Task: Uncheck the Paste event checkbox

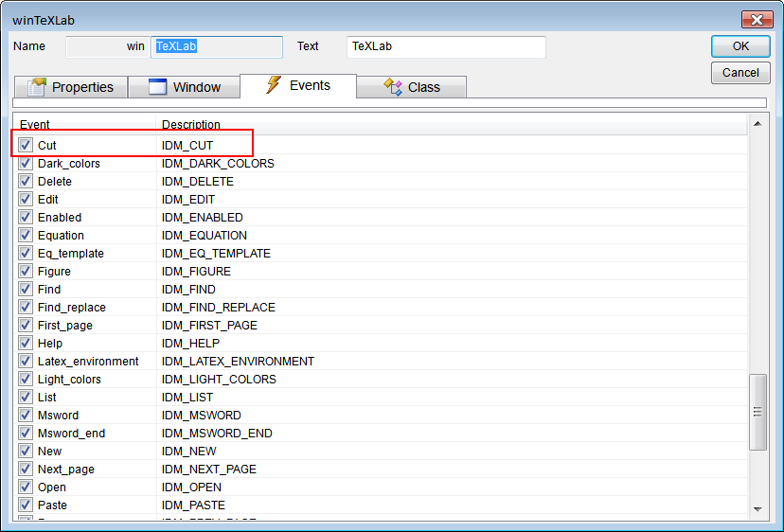Action: 26,505
